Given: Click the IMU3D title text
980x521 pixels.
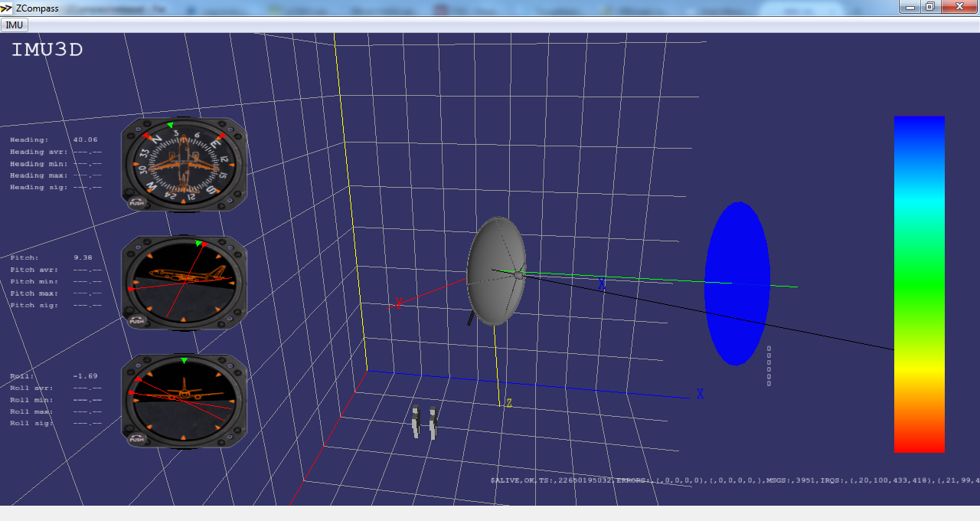Looking at the screenshot, I should tap(47, 51).
